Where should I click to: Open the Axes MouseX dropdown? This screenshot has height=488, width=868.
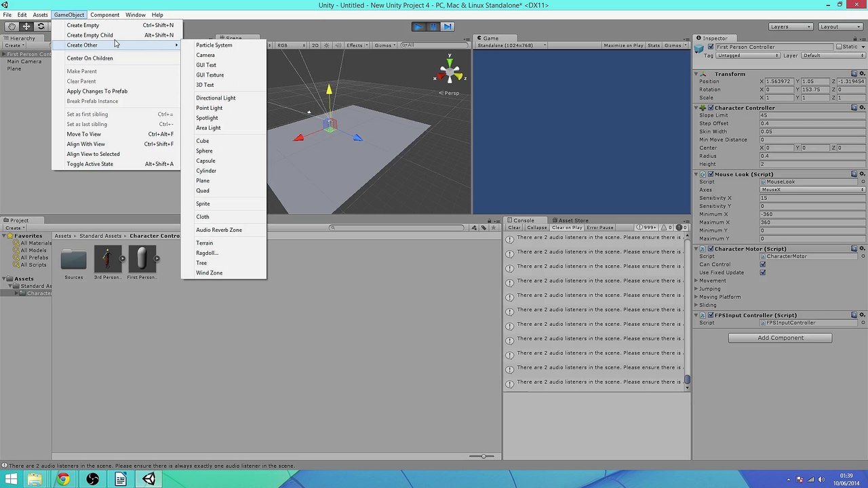[x=812, y=190]
